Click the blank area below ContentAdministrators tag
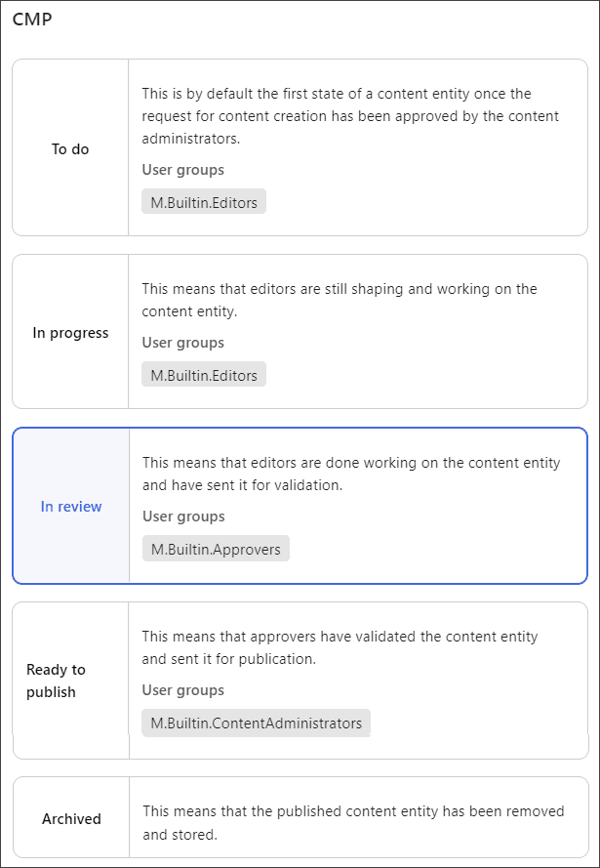This screenshot has width=600, height=868. tap(358, 747)
